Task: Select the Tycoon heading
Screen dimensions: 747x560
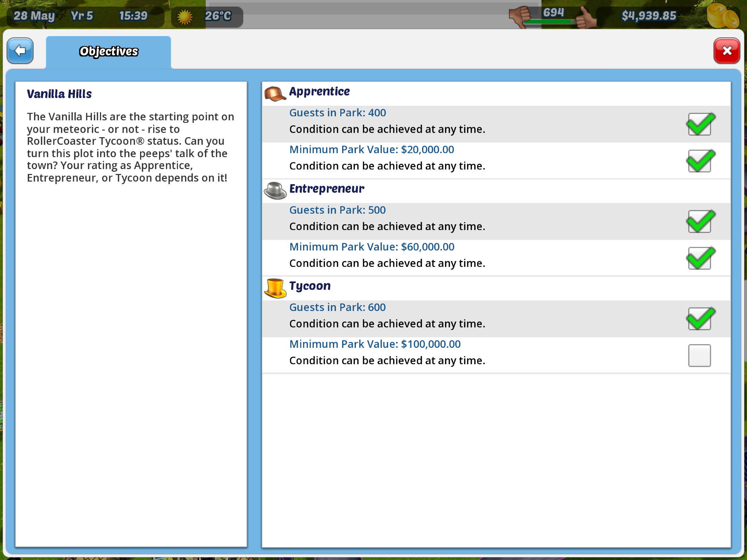Action: [x=310, y=286]
